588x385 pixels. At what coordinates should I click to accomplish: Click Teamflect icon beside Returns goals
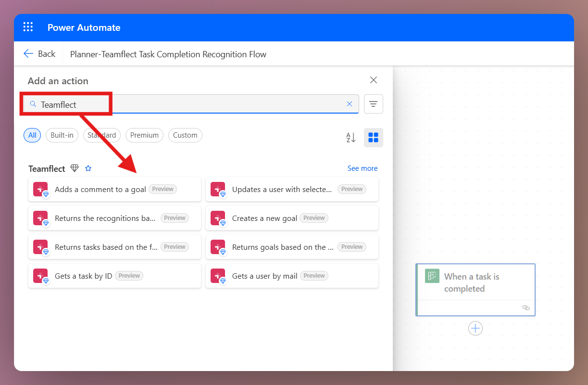(x=218, y=247)
